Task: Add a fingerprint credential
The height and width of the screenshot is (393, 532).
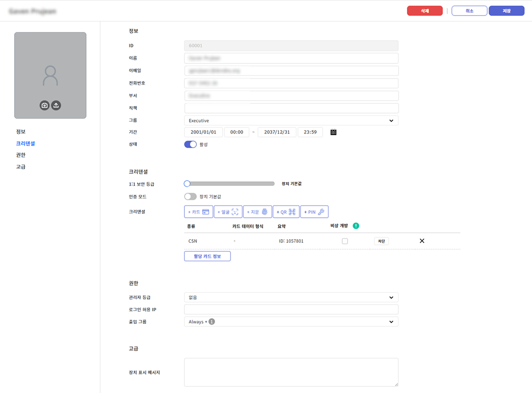Action: (x=258, y=212)
